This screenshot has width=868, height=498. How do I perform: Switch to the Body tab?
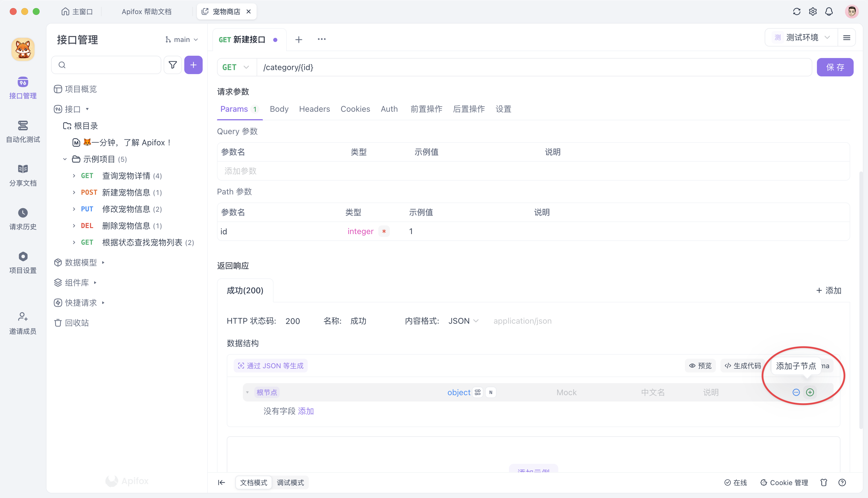click(x=279, y=109)
